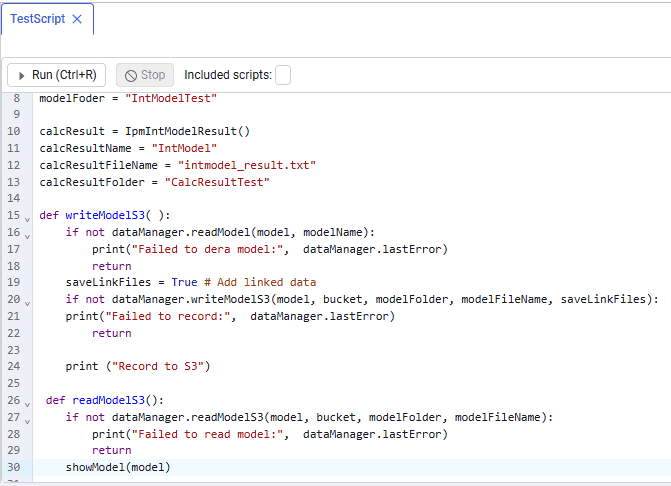Close the TestScript tab
This screenshot has height=486, width=671.
[77, 19]
